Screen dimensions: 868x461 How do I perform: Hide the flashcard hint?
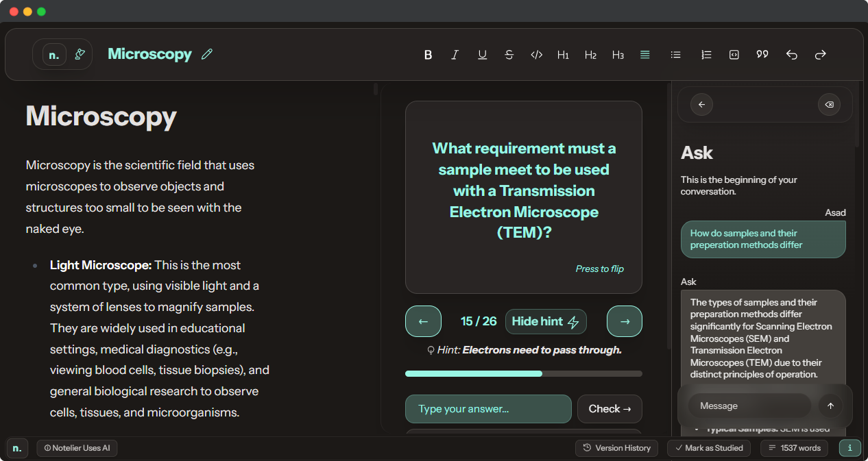[x=545, y=321]
